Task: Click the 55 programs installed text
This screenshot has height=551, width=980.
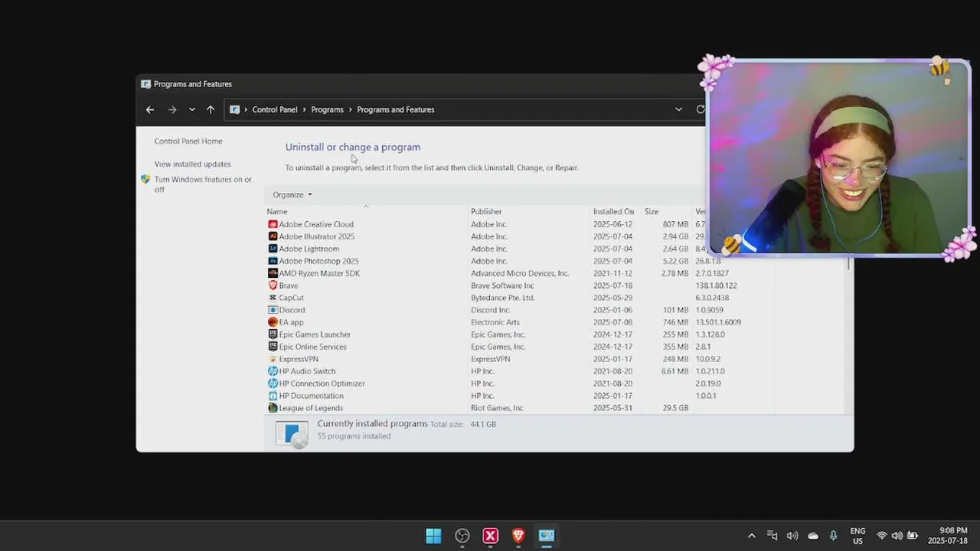Action: click(354, 436)
